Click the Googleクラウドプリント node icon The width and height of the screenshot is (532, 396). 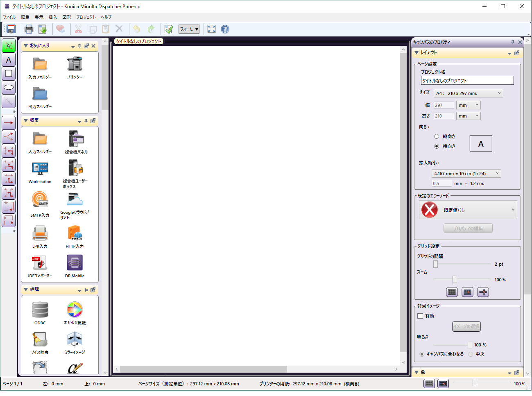coord(75,200)
